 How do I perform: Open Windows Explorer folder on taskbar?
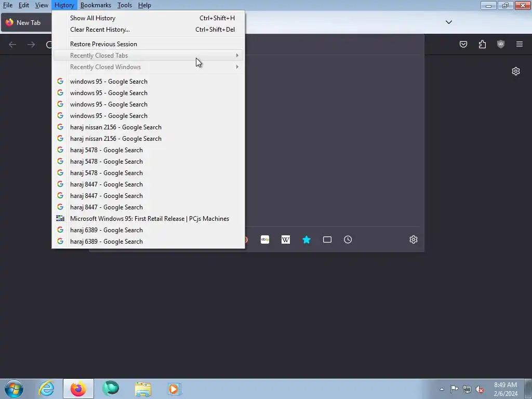tap(143, 389)
